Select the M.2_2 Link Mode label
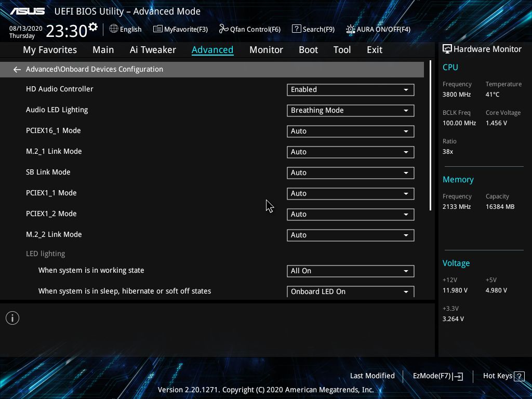The width and height of the screenshot is (532, 399). coord(54,234)
